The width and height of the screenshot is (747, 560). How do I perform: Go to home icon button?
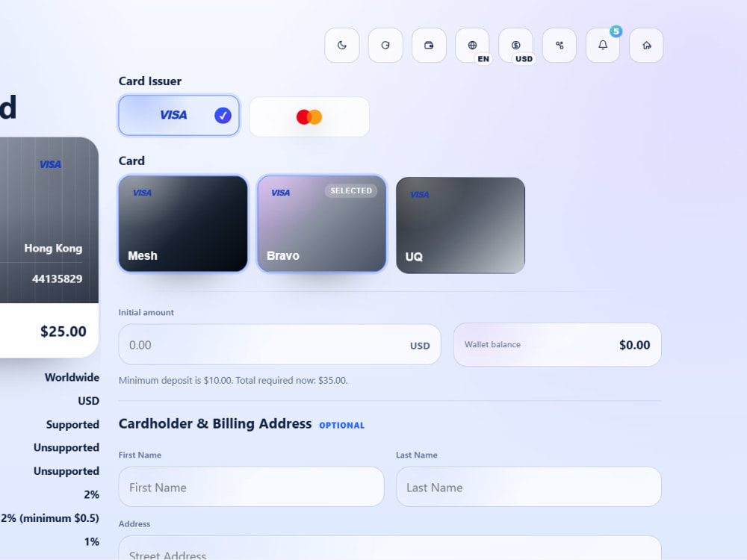point(646,46)
